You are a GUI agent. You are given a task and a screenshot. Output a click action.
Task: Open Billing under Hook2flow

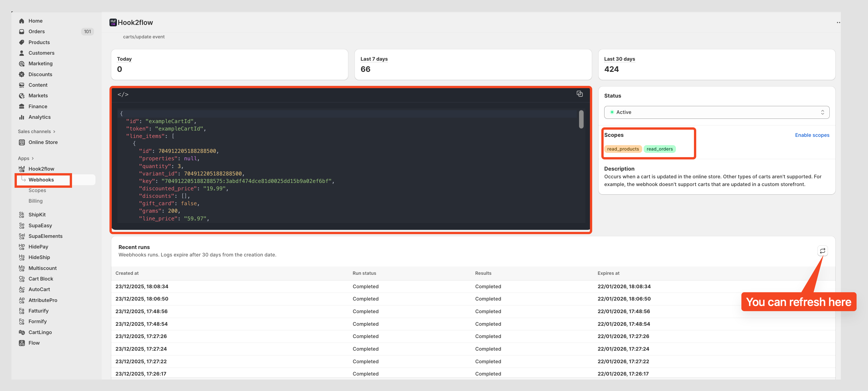[35, 201]
